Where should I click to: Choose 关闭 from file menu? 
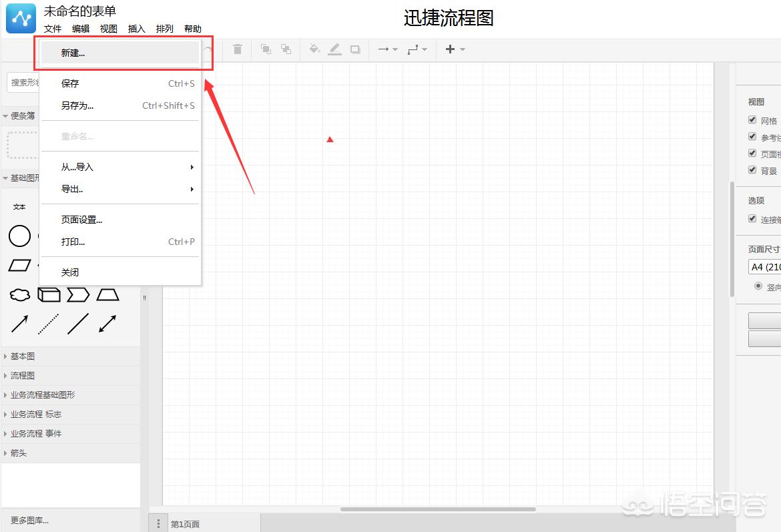pyautogui.click(x=120, y=272)
